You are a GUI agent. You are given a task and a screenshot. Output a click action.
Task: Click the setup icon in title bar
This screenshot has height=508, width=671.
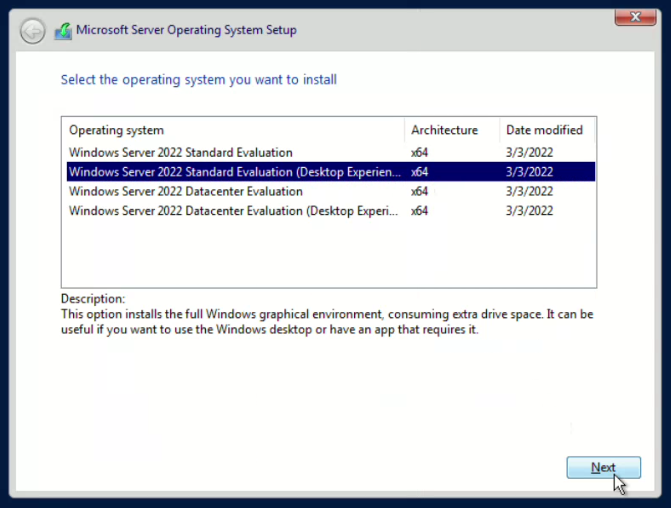point(63,31)
